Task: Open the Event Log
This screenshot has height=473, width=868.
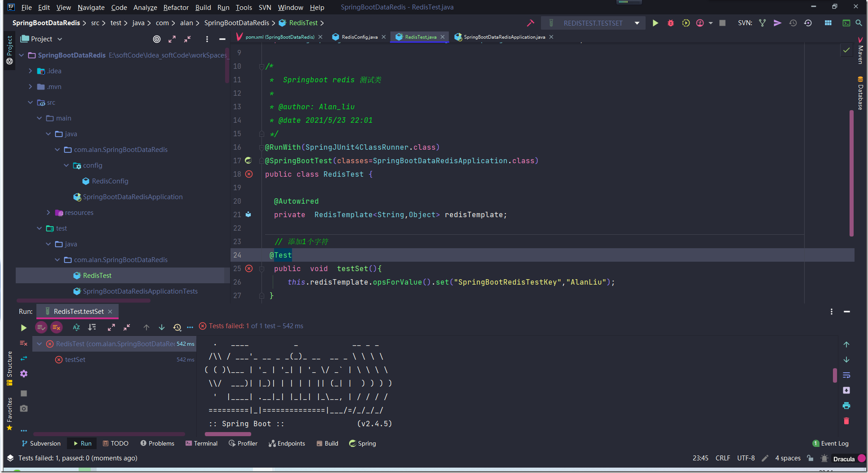Action: click(x=831, y=443)
